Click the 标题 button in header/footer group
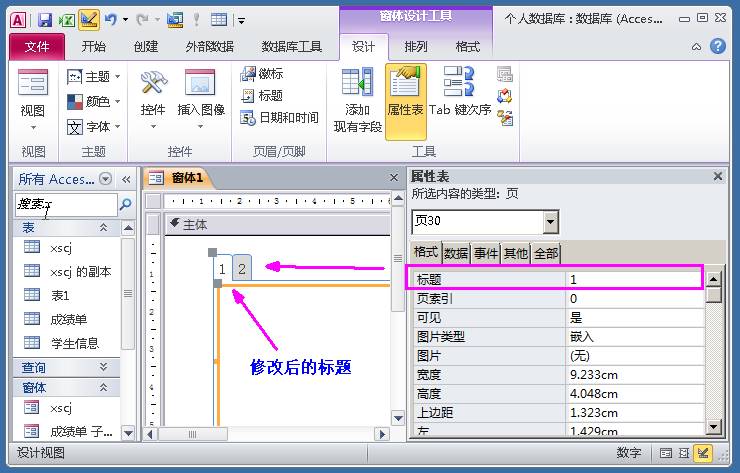This screenshot has width=740, height=473. coord(262,96)
